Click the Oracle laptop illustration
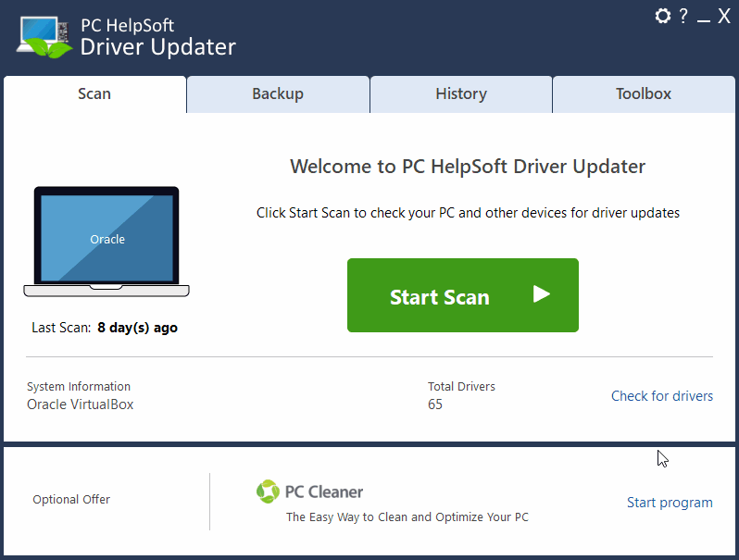The image size is (739, 560). pos(106,242)
